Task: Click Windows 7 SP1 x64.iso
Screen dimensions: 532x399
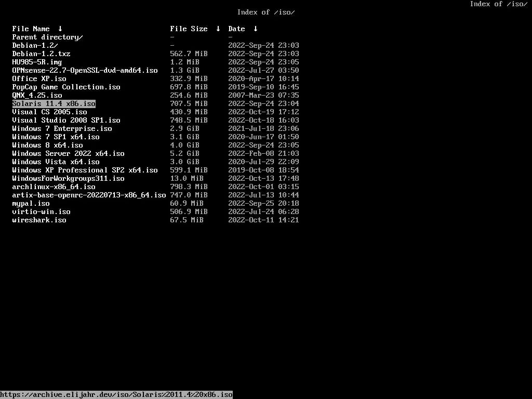Action: coord(56,137)
